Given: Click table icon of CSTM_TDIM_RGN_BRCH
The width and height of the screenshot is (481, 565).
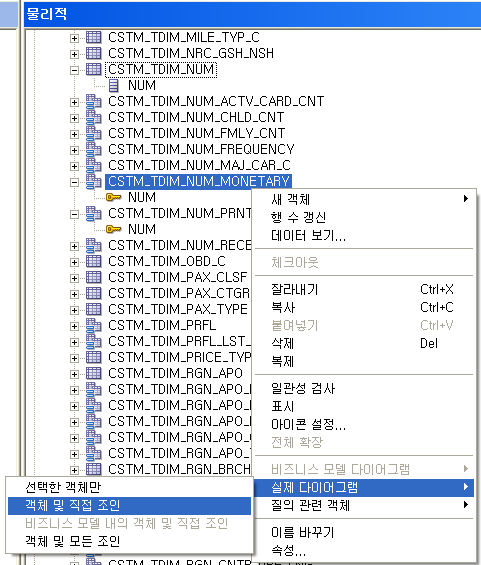Looking at the screenshot, I should tap(94, 469).
